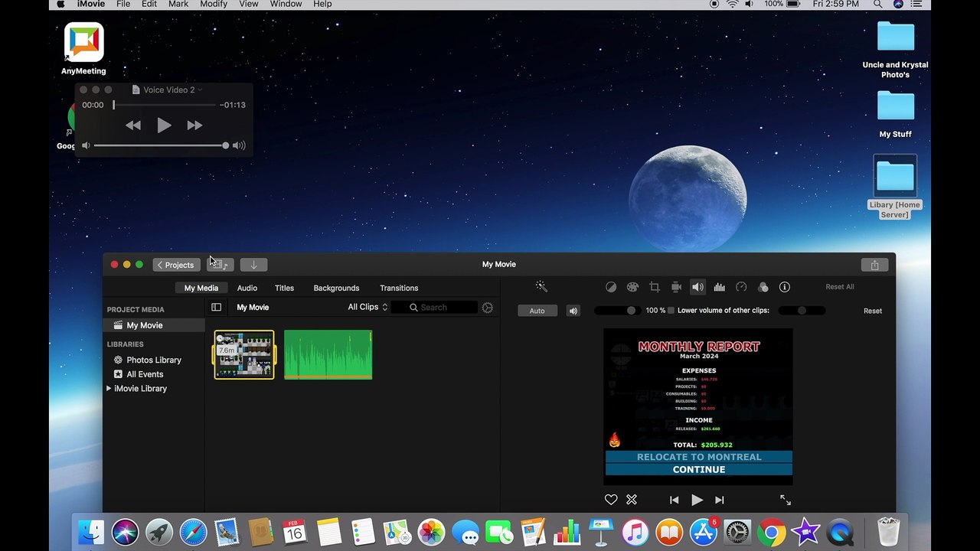Switch to Audio tab
The image size is (980, 551).
click(x=247, y=288)
